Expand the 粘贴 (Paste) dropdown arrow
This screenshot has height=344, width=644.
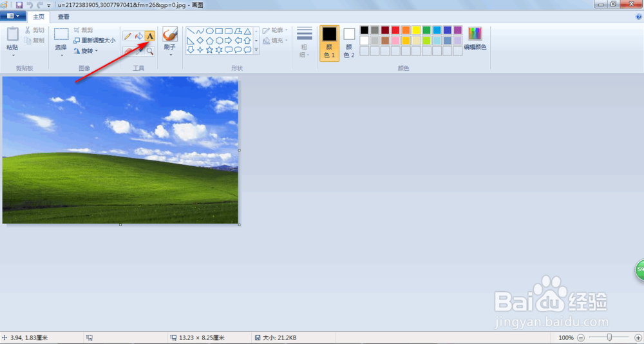pyautogui.click(x=13, y=55)
